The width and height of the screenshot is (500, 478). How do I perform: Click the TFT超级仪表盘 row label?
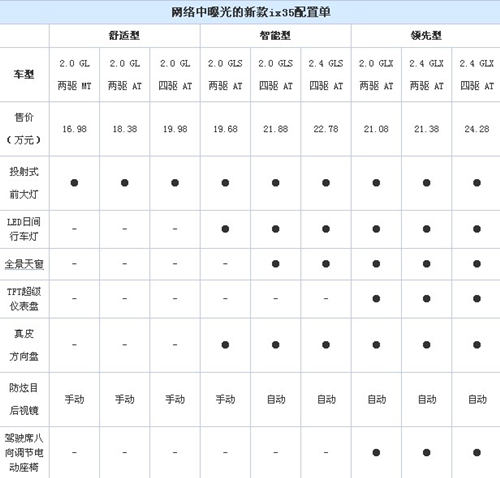click(24, 299)
